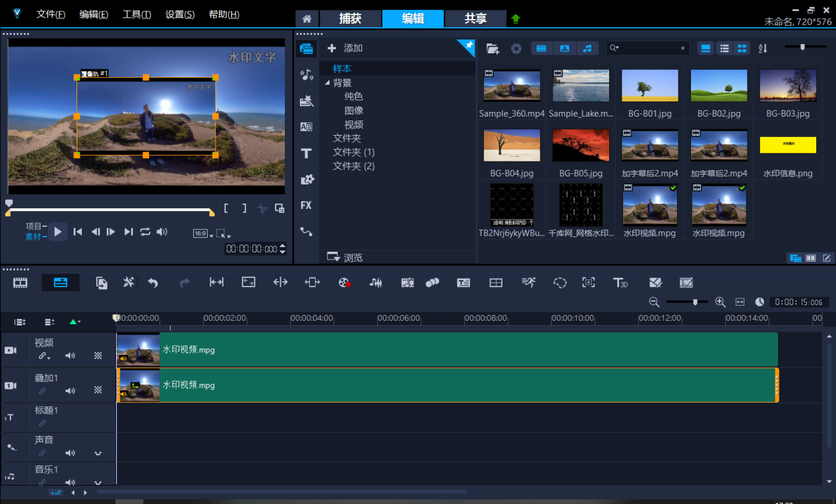Open the Media library panel icon

pyautogui.click(x=306, y=49)
